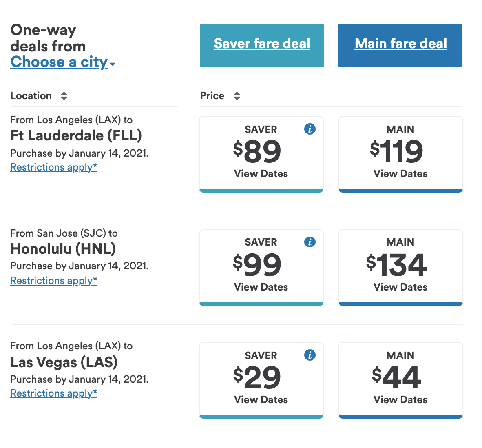Click the info icon on Ft Lauderdale Saver fare
Screen dimensions: 482x448
click(x=310, y=129)
